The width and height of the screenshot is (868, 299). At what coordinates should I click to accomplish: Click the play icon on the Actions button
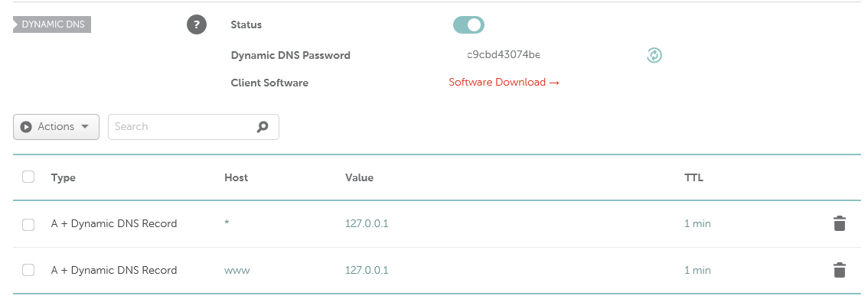(26, 127)
